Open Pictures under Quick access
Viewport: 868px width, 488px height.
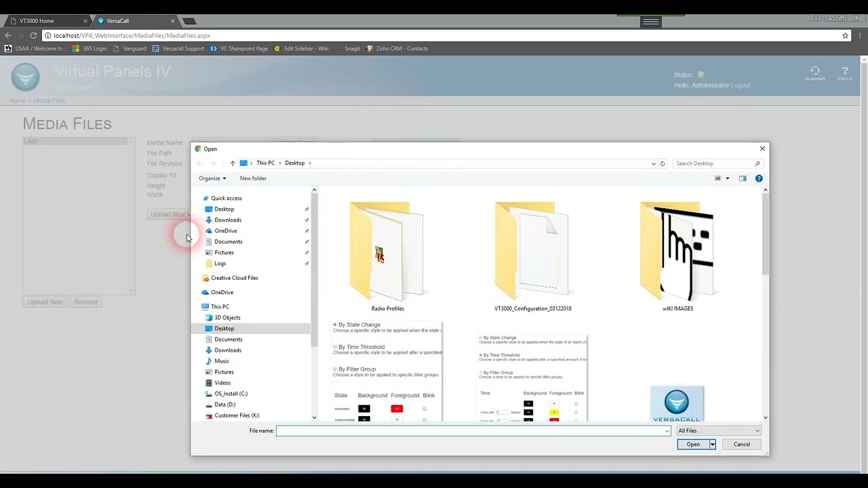coord(224,252)
